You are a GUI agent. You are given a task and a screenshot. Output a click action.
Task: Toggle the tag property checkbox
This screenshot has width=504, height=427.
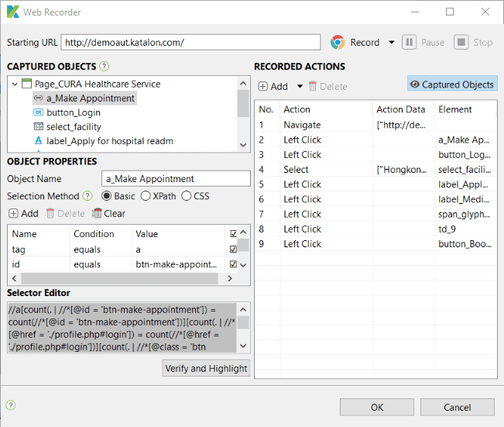coord(233,249)
